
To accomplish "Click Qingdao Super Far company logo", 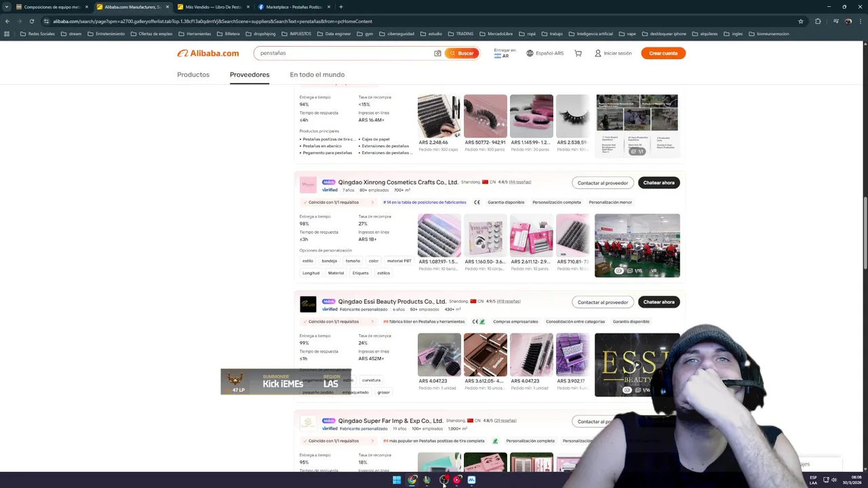I will (x=308, y=424).
